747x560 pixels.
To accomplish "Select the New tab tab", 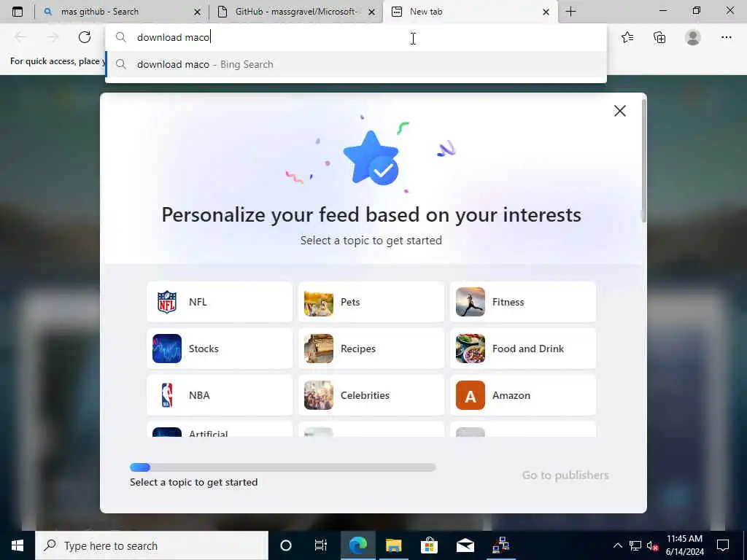I will click(x=469, y=12).
